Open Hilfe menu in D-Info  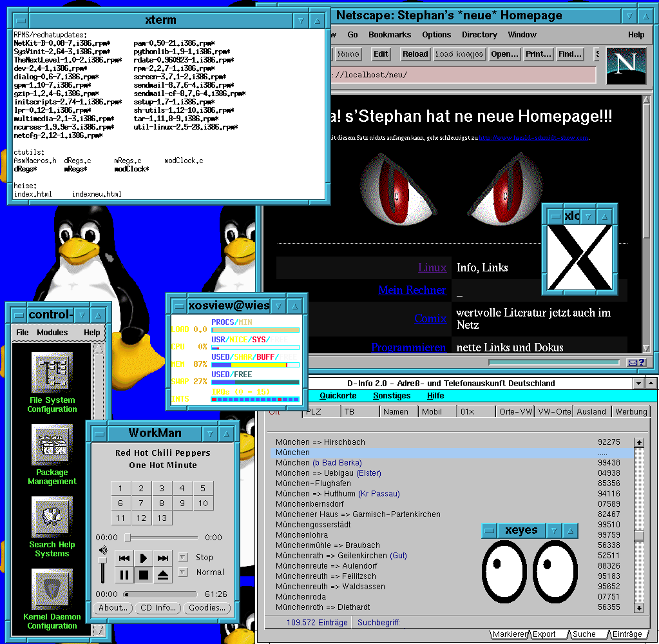click(435, 396)
